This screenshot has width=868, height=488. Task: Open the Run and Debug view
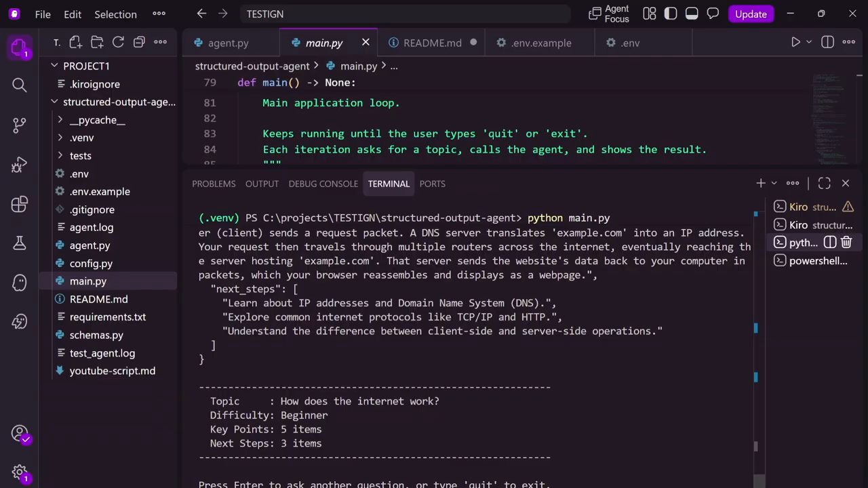[x=19, y=165]
